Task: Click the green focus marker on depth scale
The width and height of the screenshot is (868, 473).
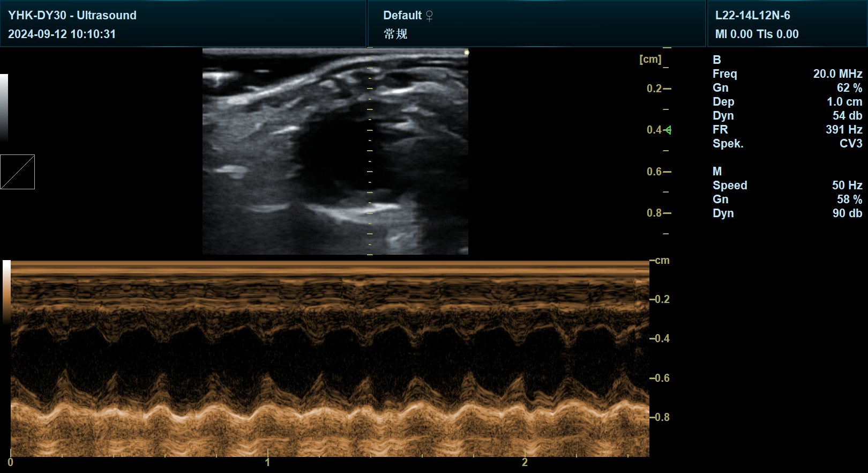Action: pos(668,130)
